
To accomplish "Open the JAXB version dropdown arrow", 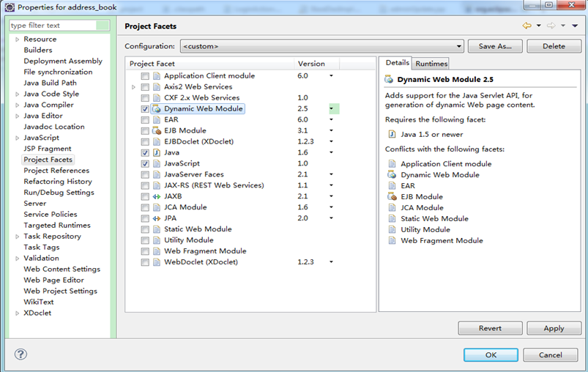I will [x=332, y=196].
